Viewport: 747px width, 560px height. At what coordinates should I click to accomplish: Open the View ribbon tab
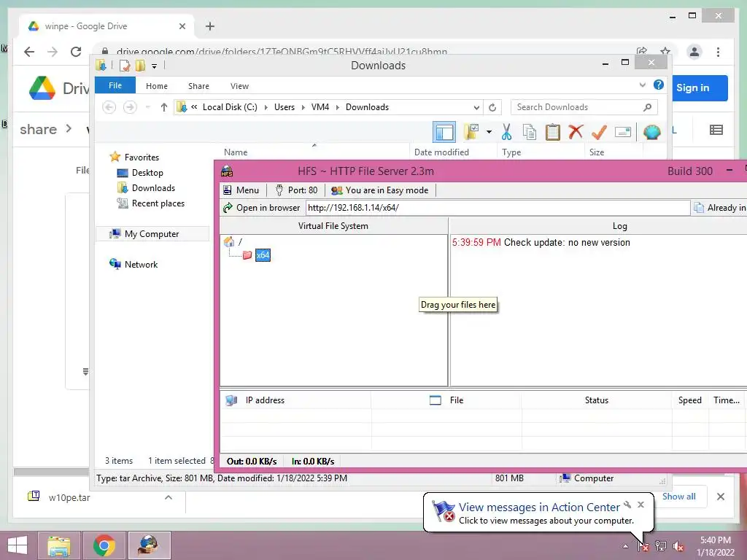pyautogui.click(x=239, y=86)
